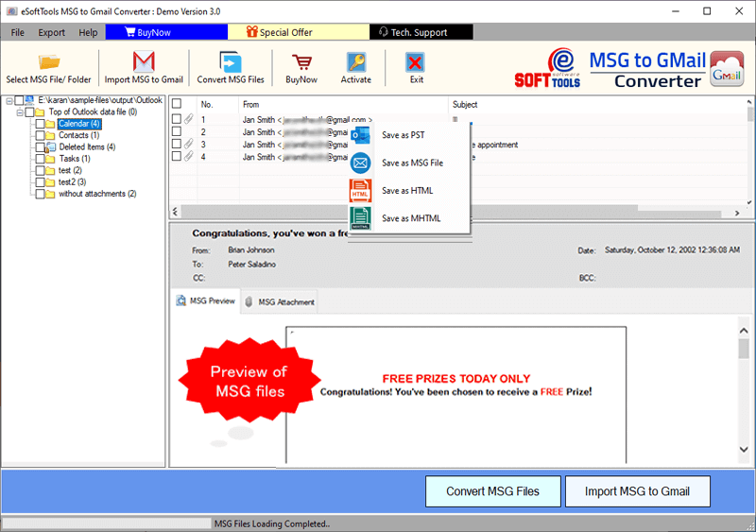Click the eSoftTools logo
This screenshot has width=756, height=532.
[x=547, y=68]
